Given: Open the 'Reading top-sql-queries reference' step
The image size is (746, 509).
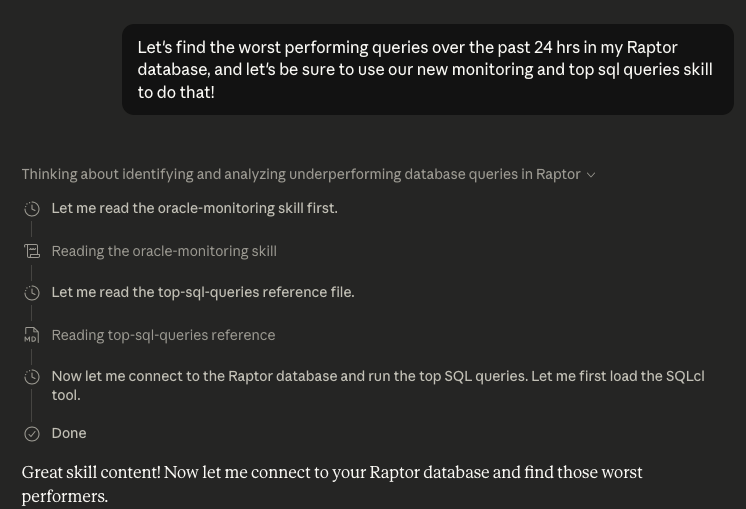Looking at the screenshot, I should [x=163, y=335].
